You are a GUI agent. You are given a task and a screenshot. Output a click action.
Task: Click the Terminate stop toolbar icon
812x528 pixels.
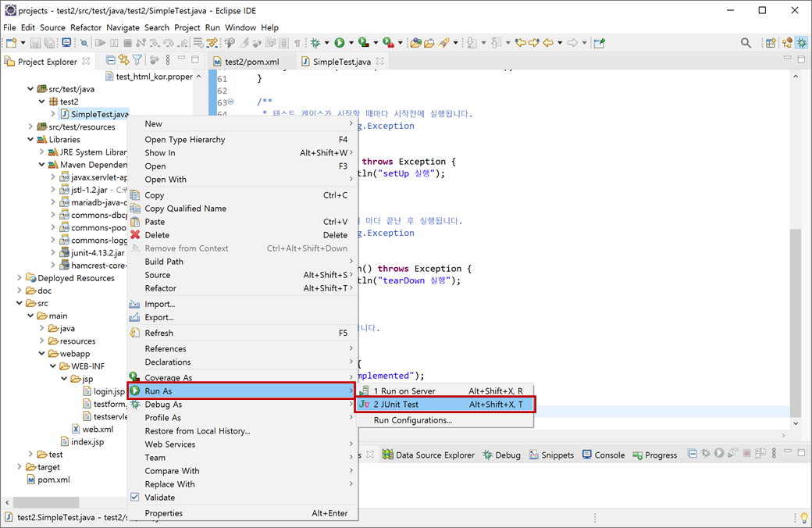tap(127, 43)
